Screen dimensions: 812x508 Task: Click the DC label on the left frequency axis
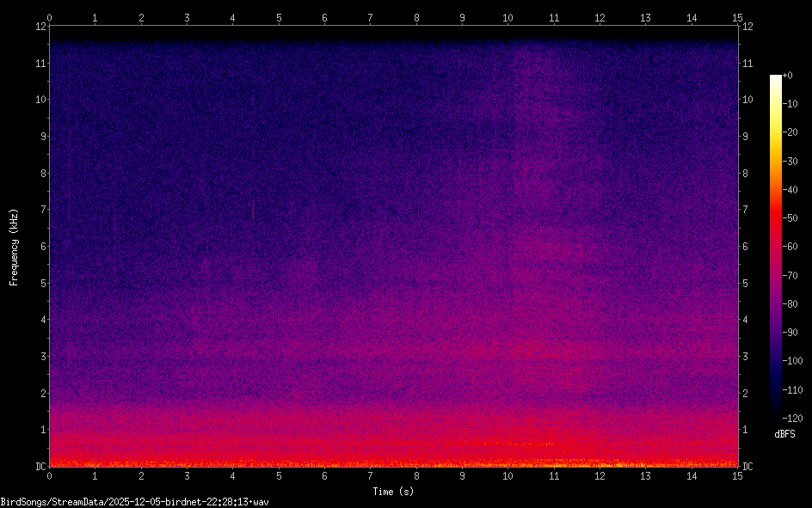[x=40, y=467]
